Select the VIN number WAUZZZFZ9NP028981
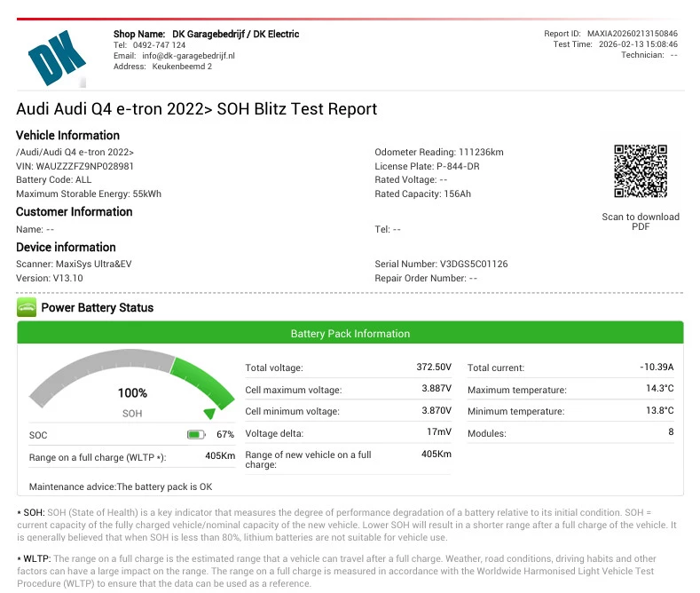The height and width of the screenshot is (593, 700). click(x=85, y=166)
